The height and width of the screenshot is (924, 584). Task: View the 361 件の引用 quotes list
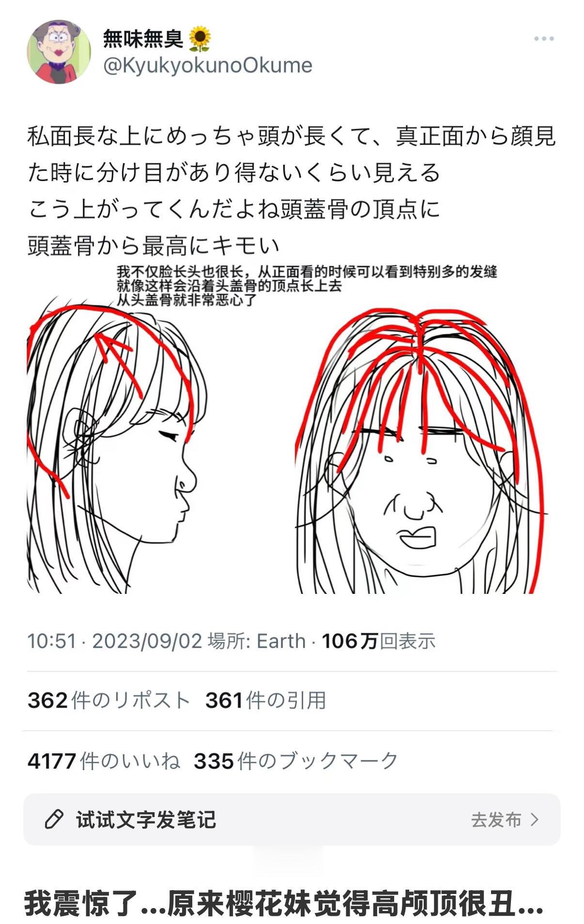[x=266, y=700]
